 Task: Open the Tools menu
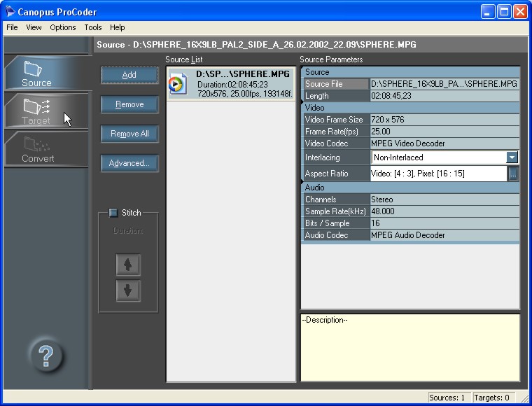(x=93, y=27)
